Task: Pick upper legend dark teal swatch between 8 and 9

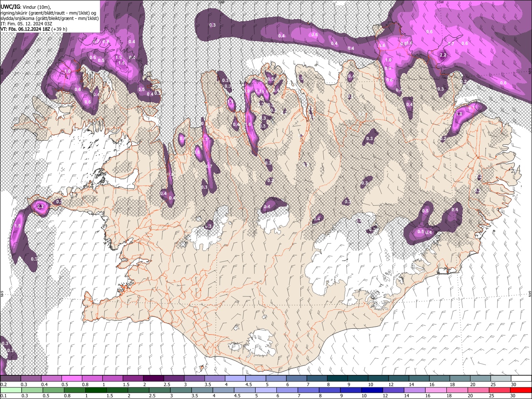Action: pyautogui.click(x=337, y=378)
